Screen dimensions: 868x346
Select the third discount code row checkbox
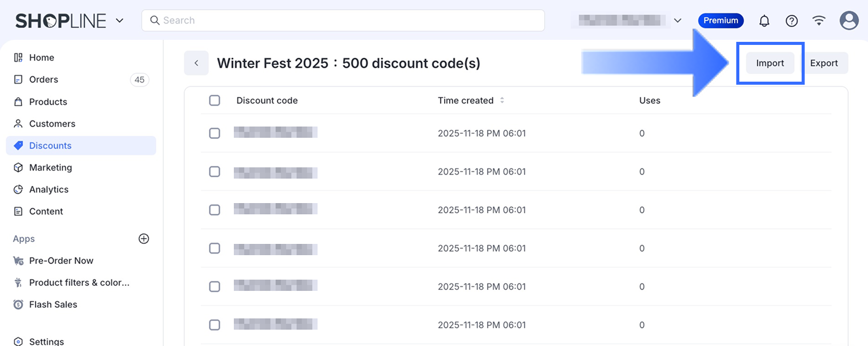click(214, 210)
